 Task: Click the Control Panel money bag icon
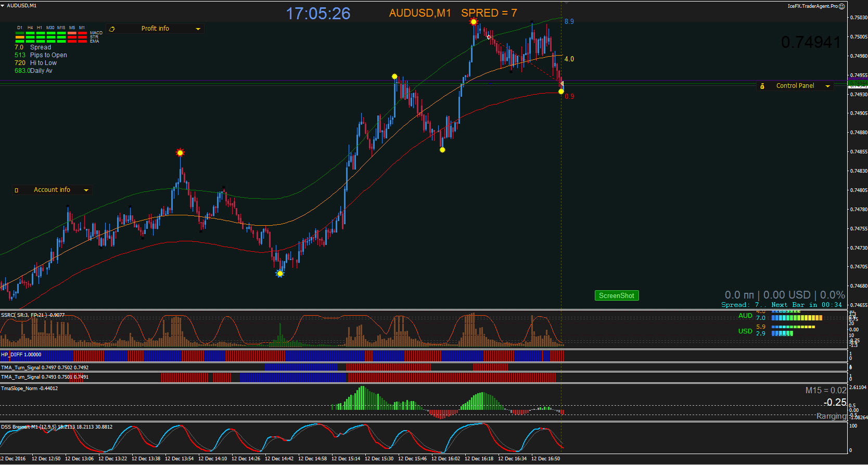pos(762,86)
